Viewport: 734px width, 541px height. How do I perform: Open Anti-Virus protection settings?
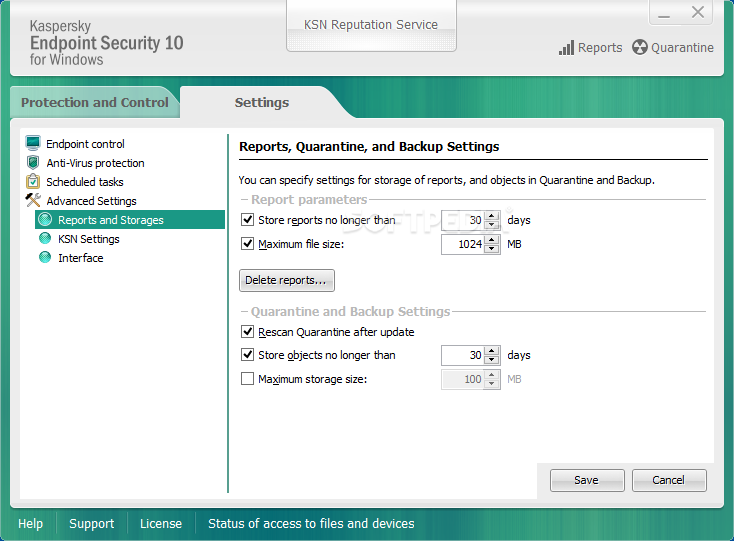pos(95,163)
